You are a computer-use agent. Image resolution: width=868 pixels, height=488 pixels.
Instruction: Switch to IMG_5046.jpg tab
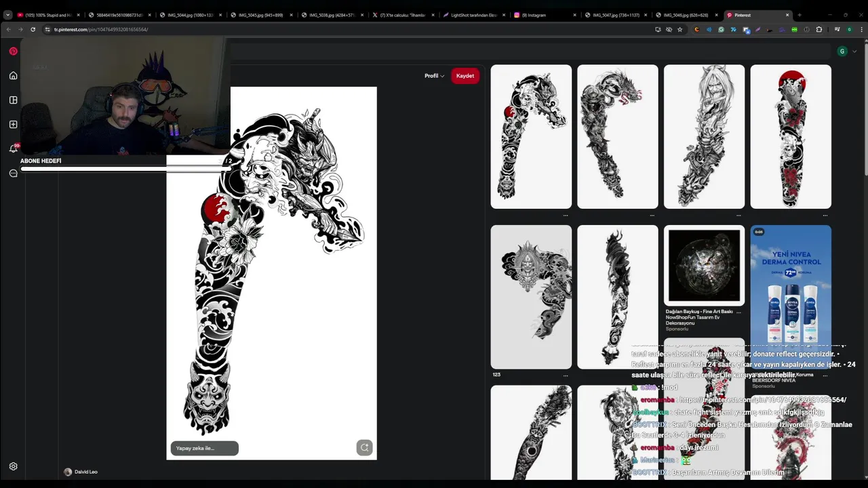pos(686,15)
